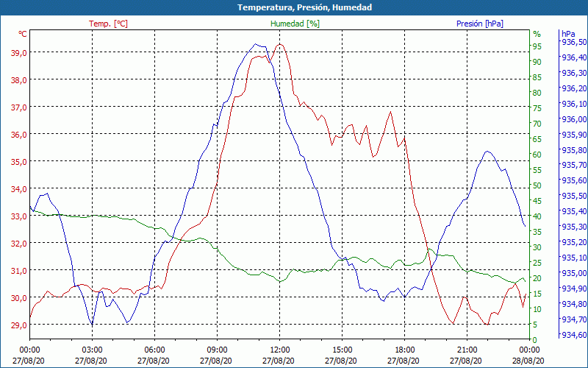588x368 pixels.
Task: Click the 935,50 pressure axis tick
Action: [574, 196]
